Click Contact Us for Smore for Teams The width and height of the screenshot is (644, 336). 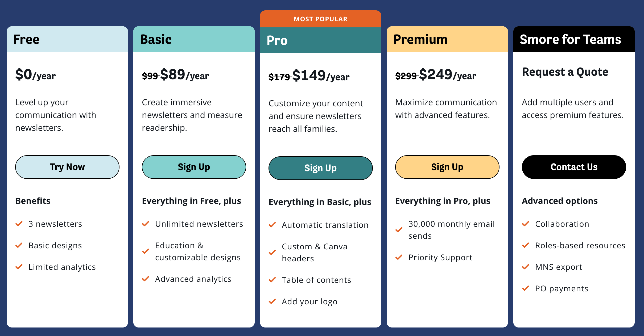point(574,167)
